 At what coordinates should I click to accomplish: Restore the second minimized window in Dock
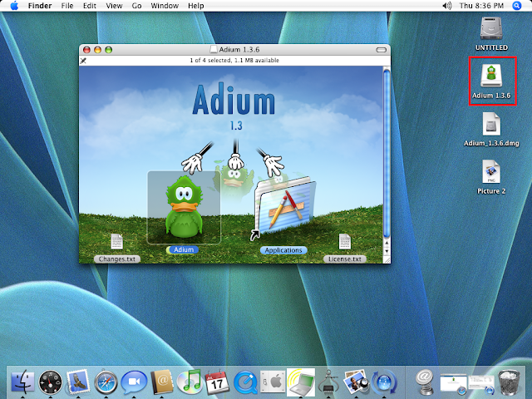(481, 383)
